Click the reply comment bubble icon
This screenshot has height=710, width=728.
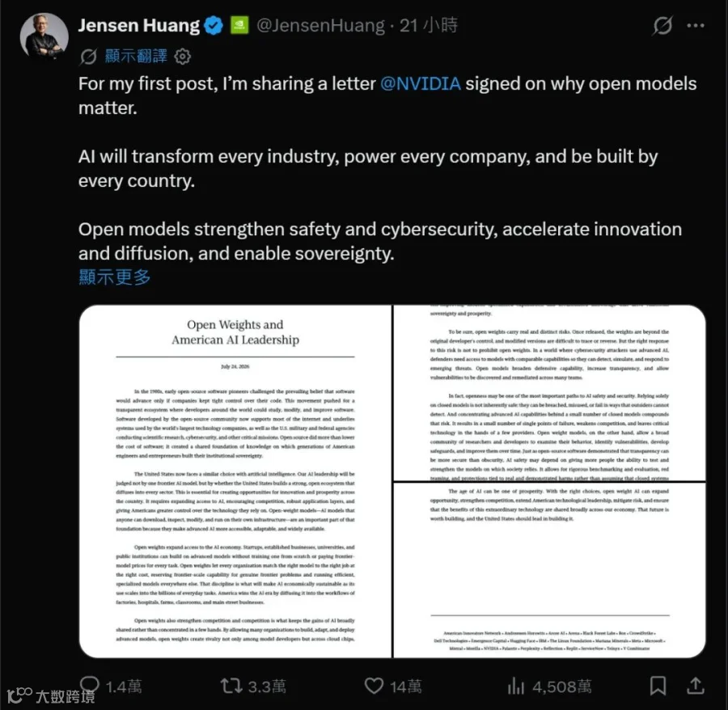pyautogui.click(x=89, y=686)
